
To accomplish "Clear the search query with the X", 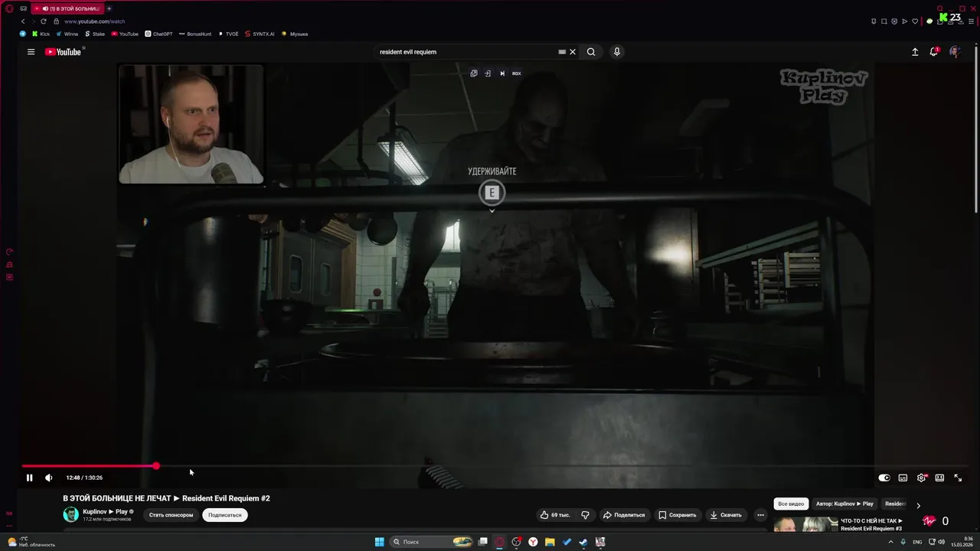I will click(573, 52).
